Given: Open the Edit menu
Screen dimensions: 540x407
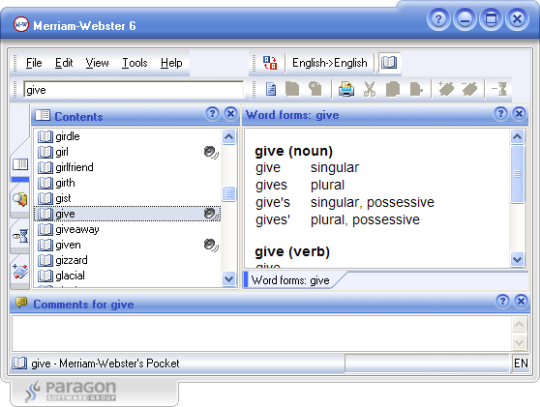Looking at the screenshot, I should (64, 63).
